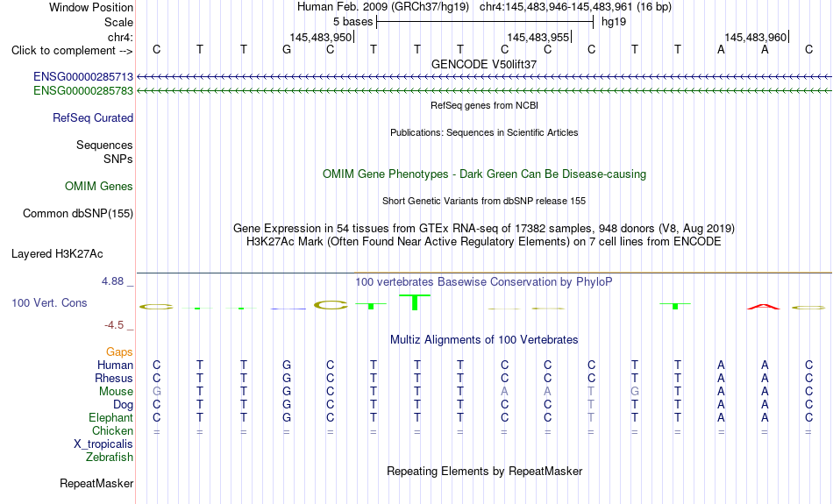Click the Scale track label
This screenshot has height=504, width=833.
119,22
